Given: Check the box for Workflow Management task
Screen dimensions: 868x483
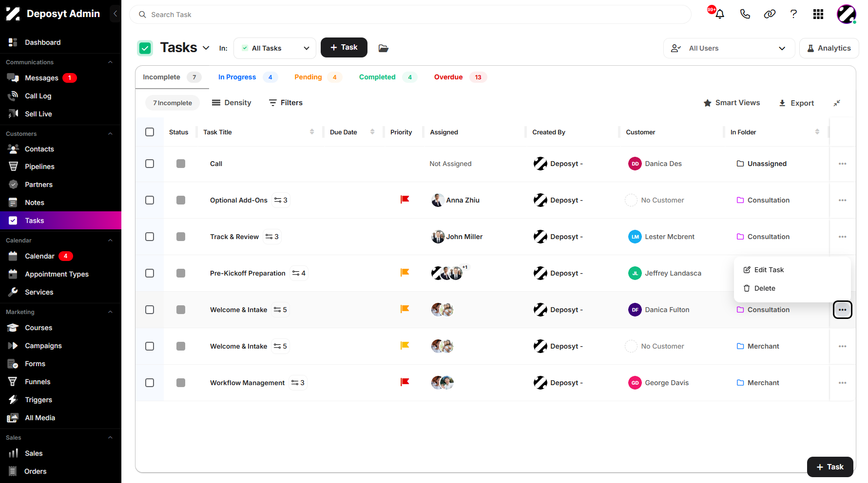Looking at the screenshot, I should (x=150, y=383).
